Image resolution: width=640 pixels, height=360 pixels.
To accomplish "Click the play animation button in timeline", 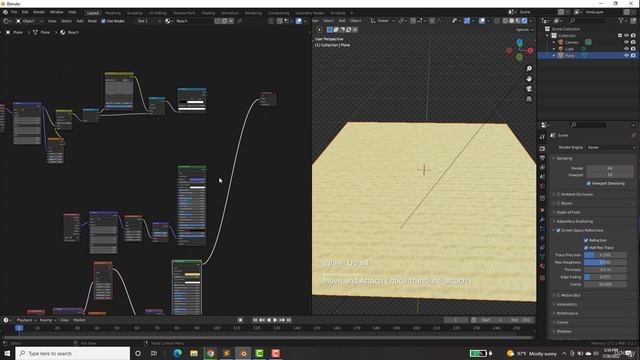I will pos(275,320).
